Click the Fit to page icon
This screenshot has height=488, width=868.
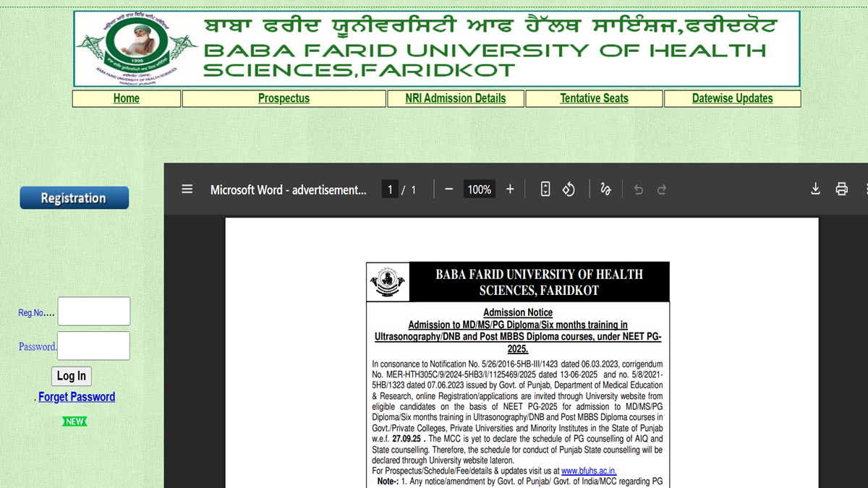[x=545, y=189]
